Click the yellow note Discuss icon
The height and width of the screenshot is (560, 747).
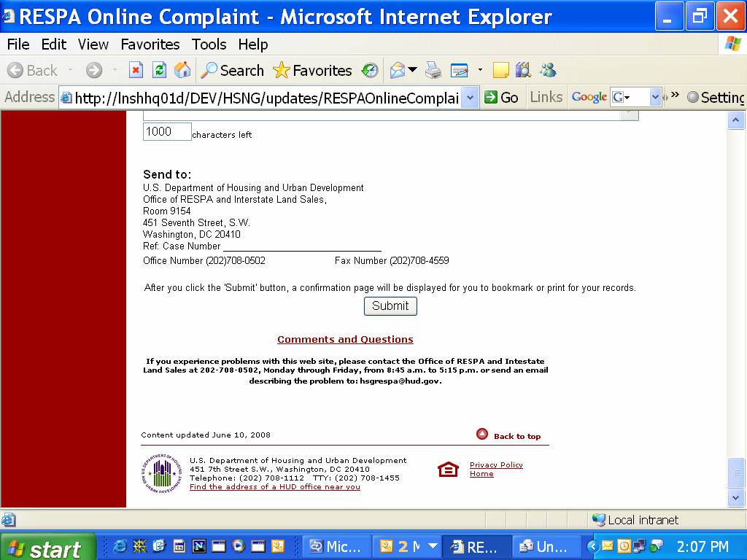tap(500, 71)
